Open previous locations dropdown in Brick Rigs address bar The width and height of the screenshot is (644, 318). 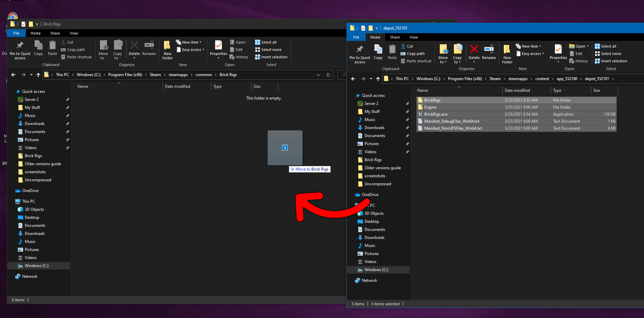[318, 75]
